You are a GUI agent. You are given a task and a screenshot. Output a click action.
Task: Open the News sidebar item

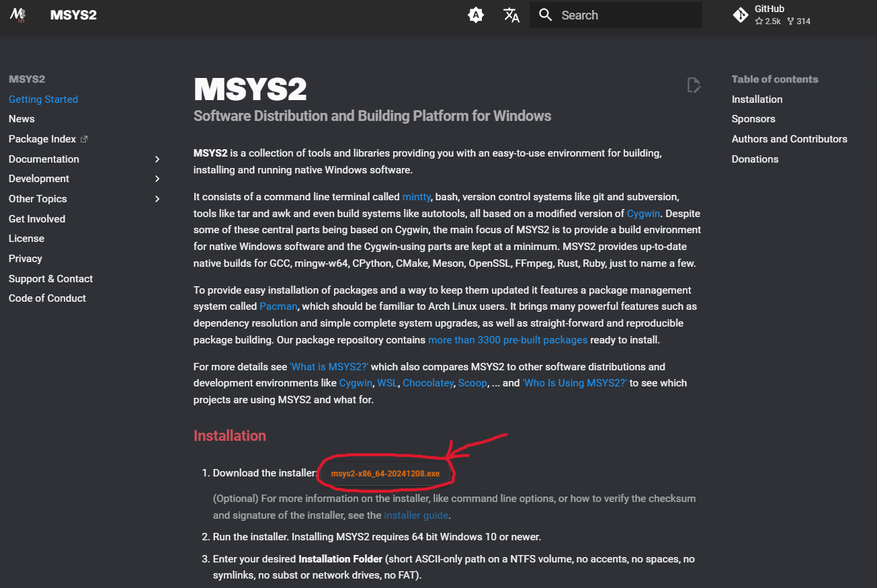click(22, 119)
